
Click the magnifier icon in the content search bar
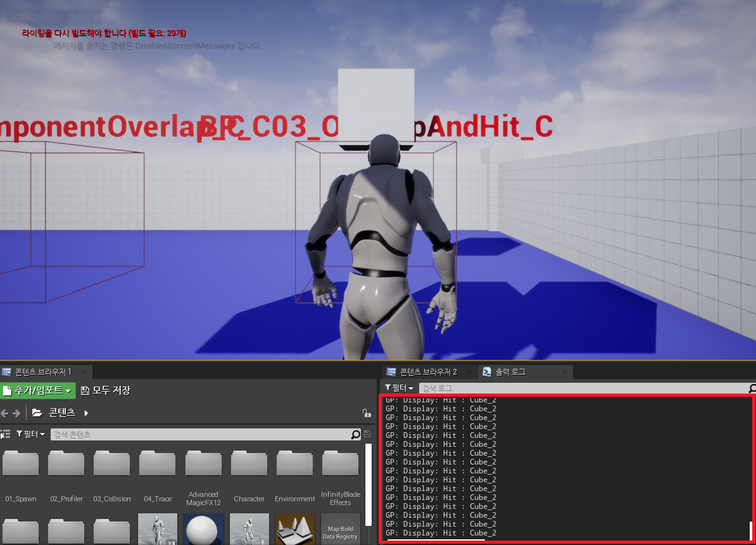356,435
